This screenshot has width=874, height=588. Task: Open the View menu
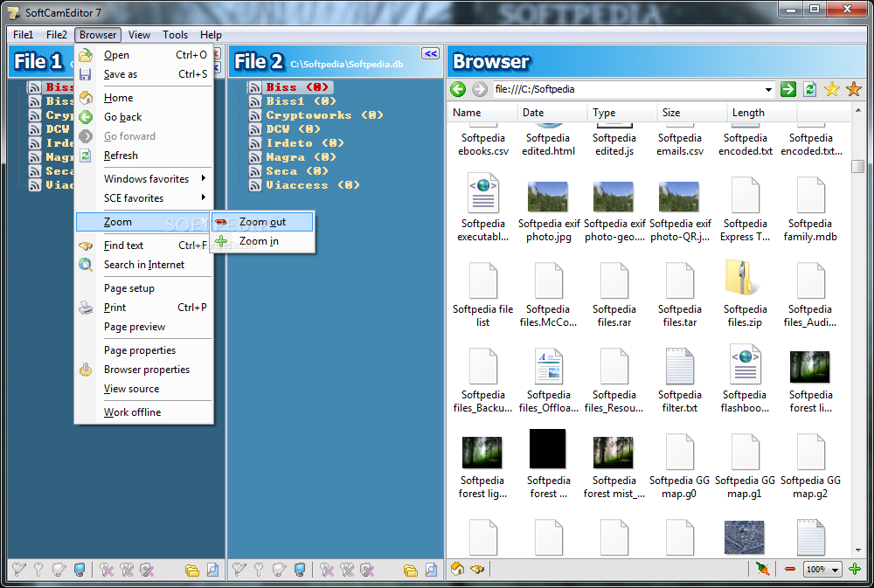(139, 35)
